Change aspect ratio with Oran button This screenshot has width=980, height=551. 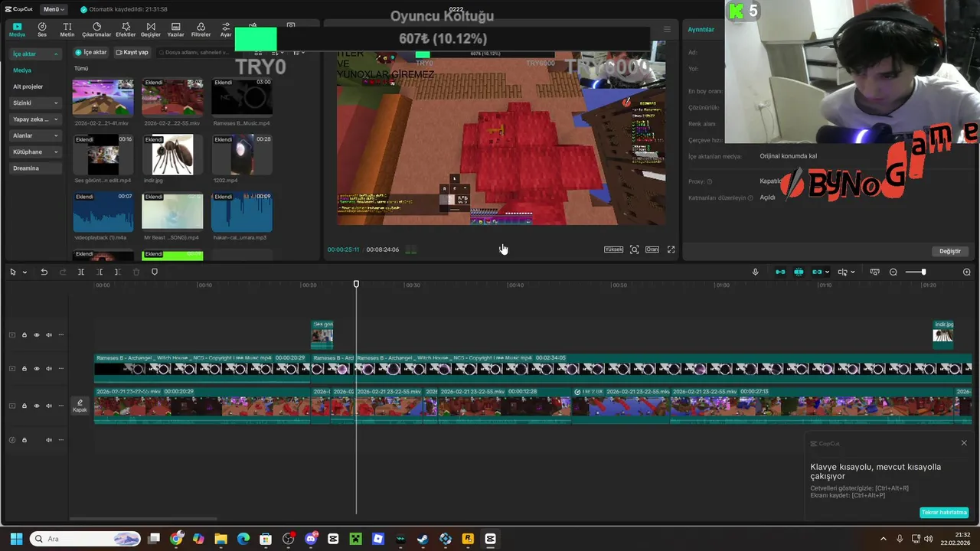click(652, 249)
